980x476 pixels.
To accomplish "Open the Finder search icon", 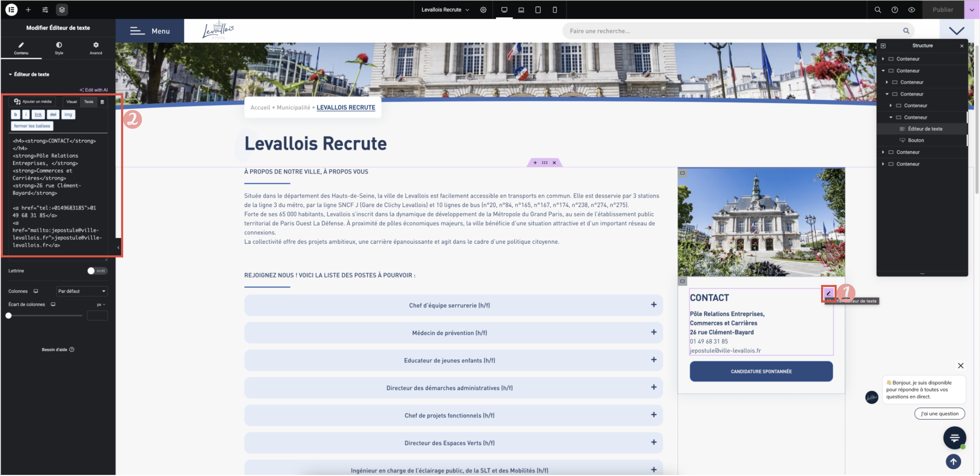I will pos(877,9).
